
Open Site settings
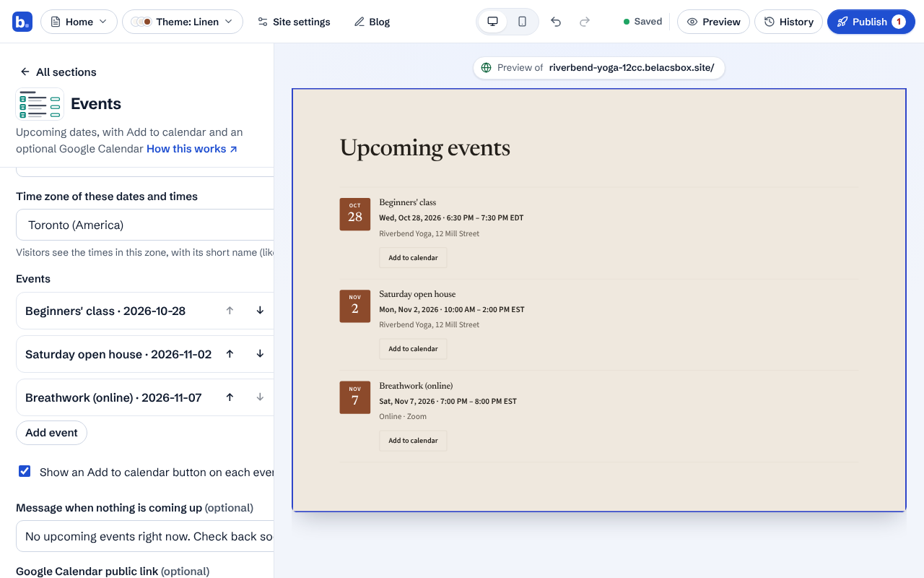coord(294,22)
